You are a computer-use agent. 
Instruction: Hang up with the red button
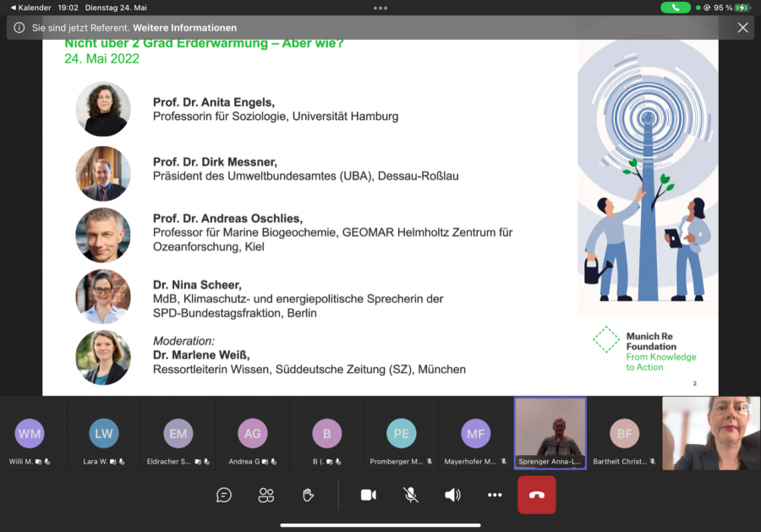click(537, 495)
